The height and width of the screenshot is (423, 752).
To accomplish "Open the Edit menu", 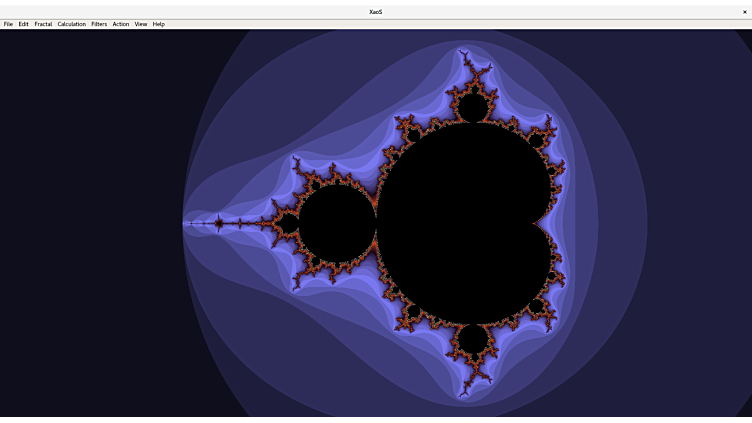I will pos(23,24).
